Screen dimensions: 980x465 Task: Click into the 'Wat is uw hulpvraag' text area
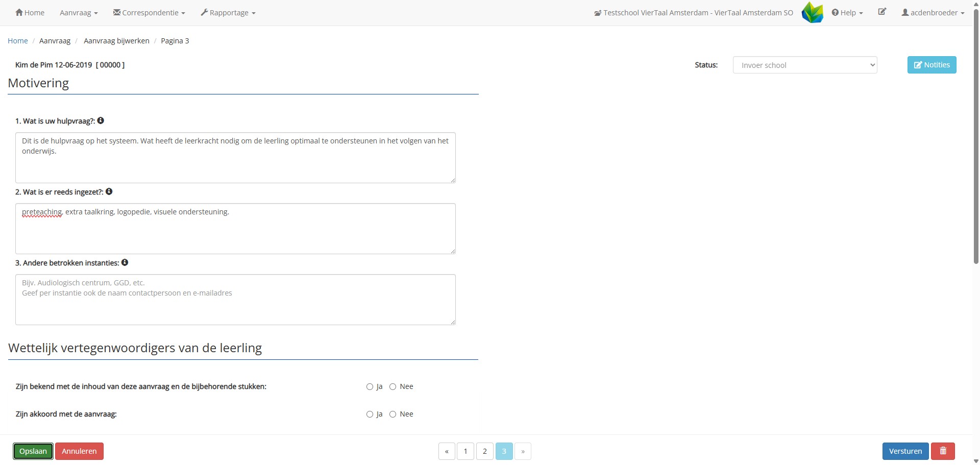pyautogui.click(x=235, y=158)
